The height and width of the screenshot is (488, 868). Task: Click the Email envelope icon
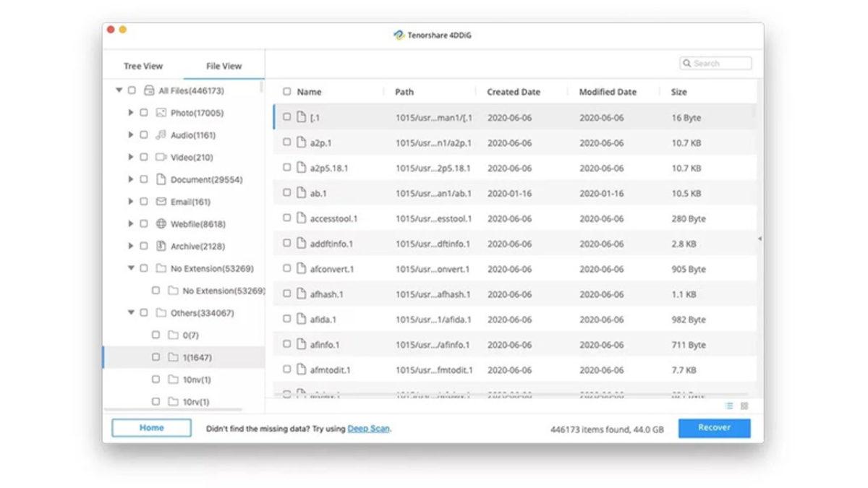[x=161, y=202]
